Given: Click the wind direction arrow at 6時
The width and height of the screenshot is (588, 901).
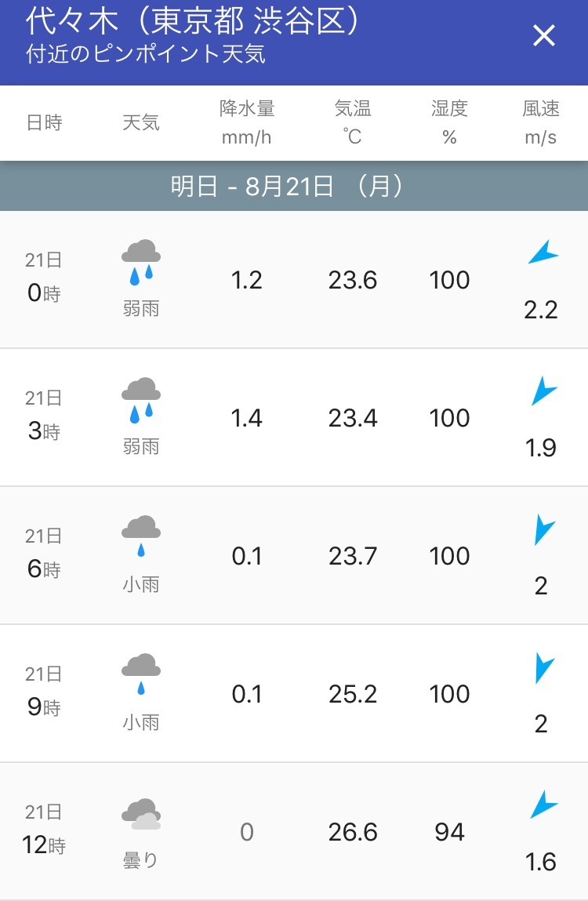Looking at the screenshot, I should point(543,529).
